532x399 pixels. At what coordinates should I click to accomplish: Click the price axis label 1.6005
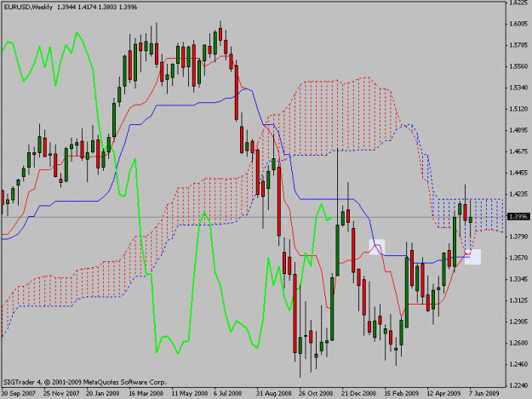[518, 24]
